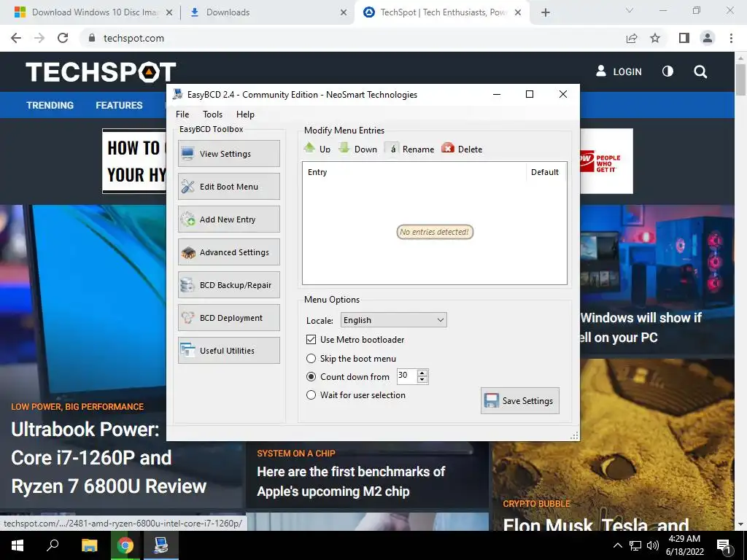
Task: Open Windows Start menu
Action: click(x=18, y=545)
